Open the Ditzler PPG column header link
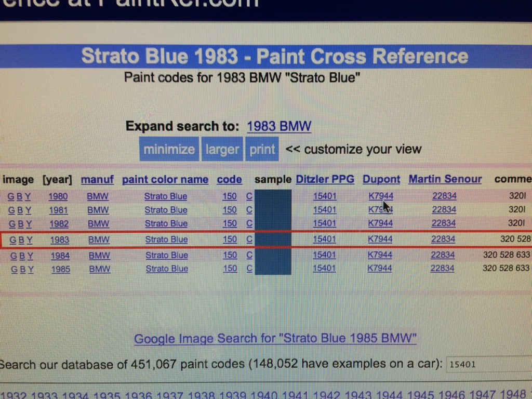Screen dimensions: 532x399 click(325, 179)
